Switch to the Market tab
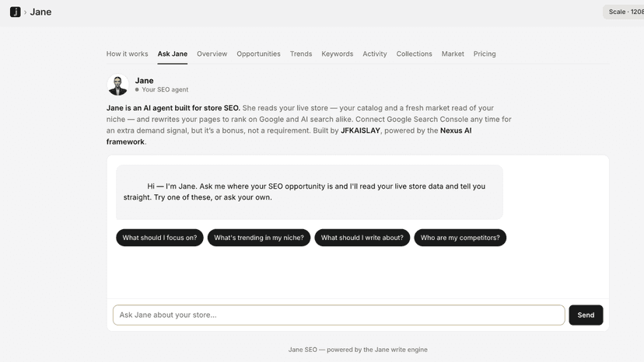Screen dimensions: 644x362 pos(453,54)
